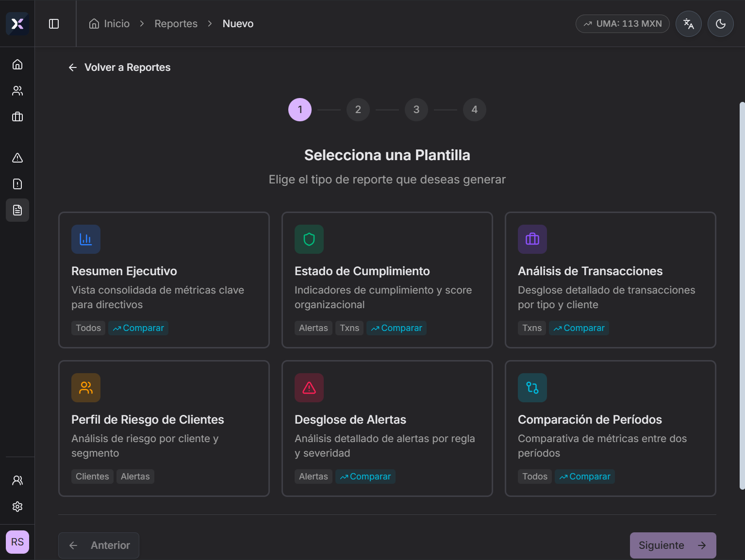This screenshot has width=745, height=560.
Task: Open the language translation icon in header
Action: 688,23
